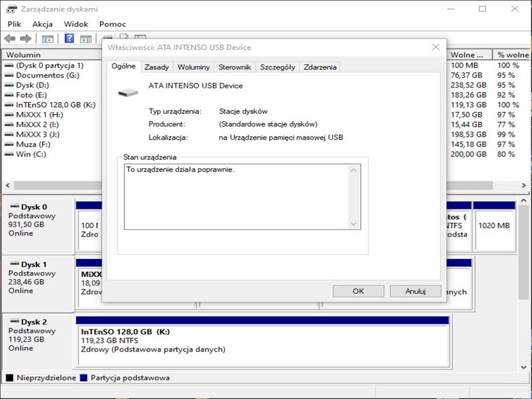Click the Disk Management app icon in title bar
This screenshot has height=399, width=532.
(x=11, y=9)
